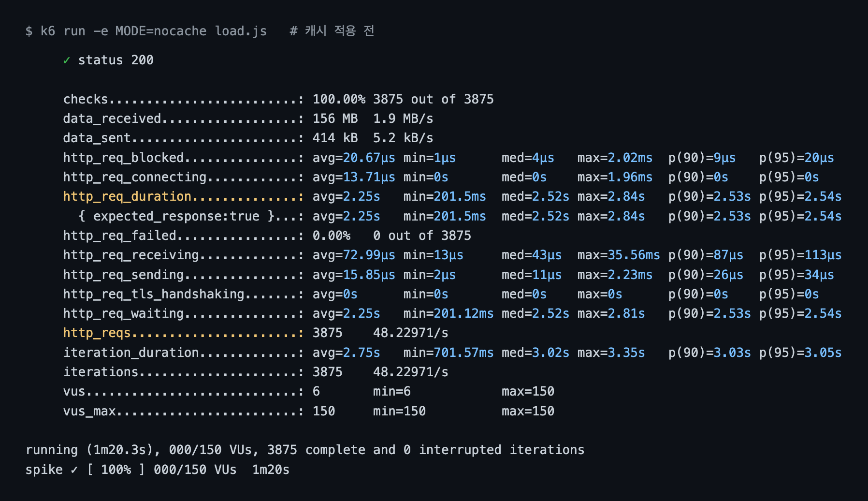Image resolution: width=868 pixels, height=501 pixels.
Task: Click the "http_req_sending" metric label
Action: 124,275
